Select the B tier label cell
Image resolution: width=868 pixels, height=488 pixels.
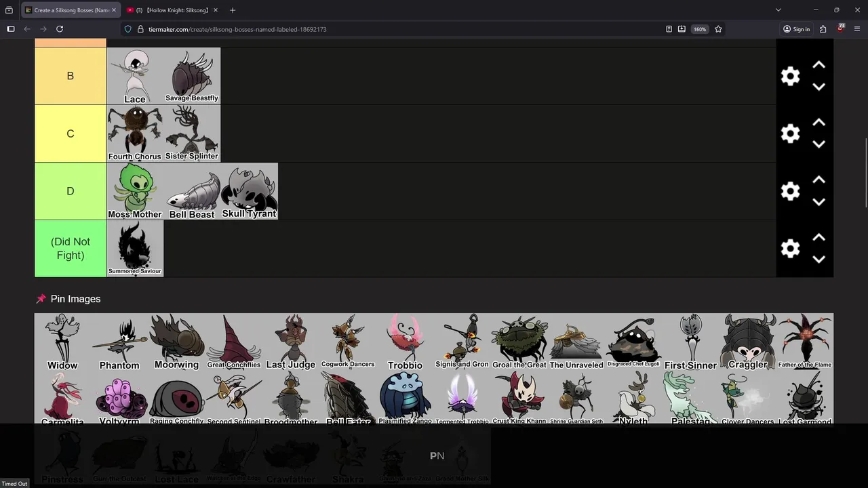tap(71, 76)
